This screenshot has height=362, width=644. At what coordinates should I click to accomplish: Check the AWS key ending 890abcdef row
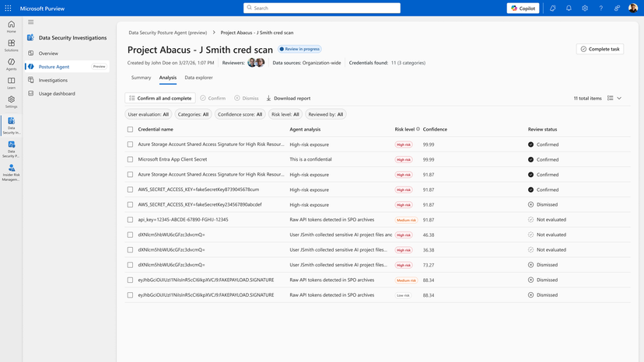(130, 204)
